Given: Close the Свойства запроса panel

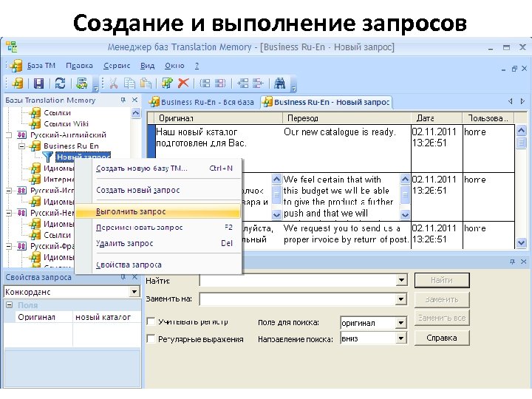Looking at the screenshot, I should 134,277.
